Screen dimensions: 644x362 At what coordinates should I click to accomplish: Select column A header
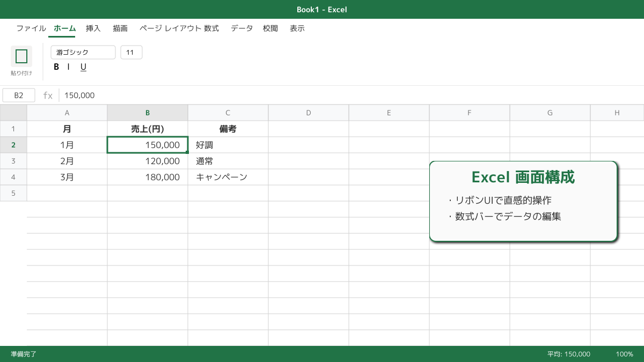point(67,113)
